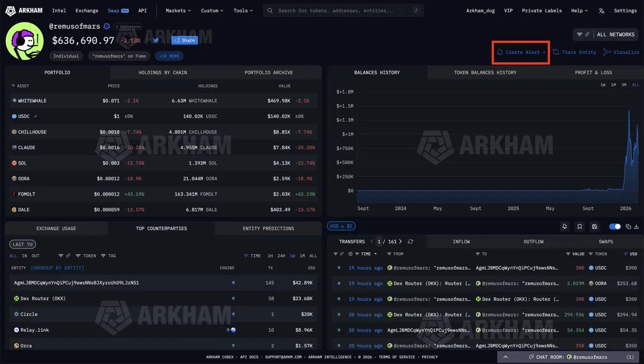
Task: Expand the Tools dropdown in the navbar
Action: click(x=244, y=11)
